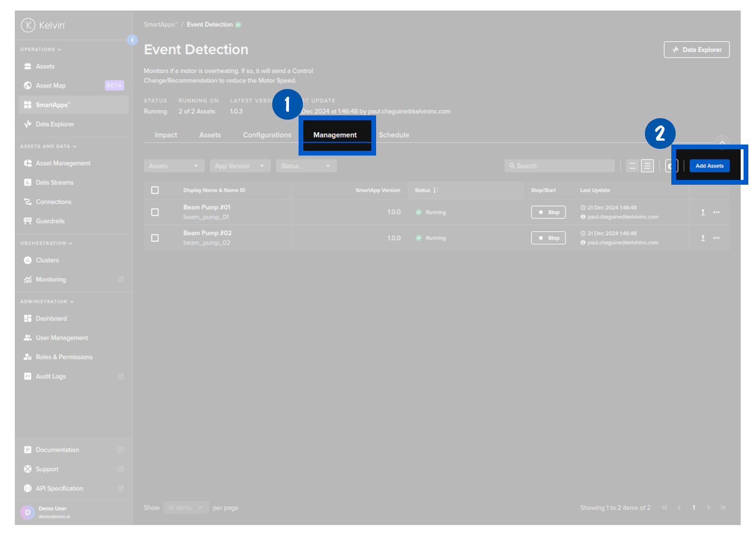Open the Status filter dropdown
The height and width of the screenshot is (536, 756).
[x=306, y=166]
